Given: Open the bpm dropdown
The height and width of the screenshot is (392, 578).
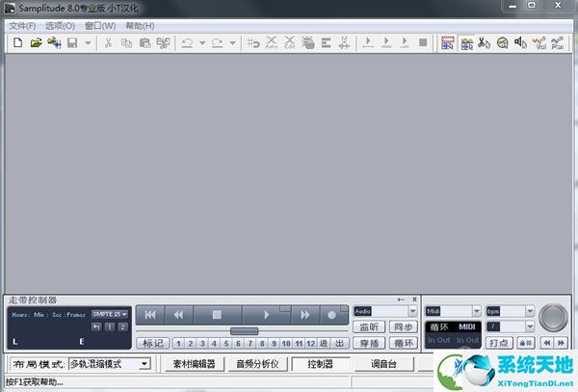Looking at the screenshot, I should [x=530, y=312].
